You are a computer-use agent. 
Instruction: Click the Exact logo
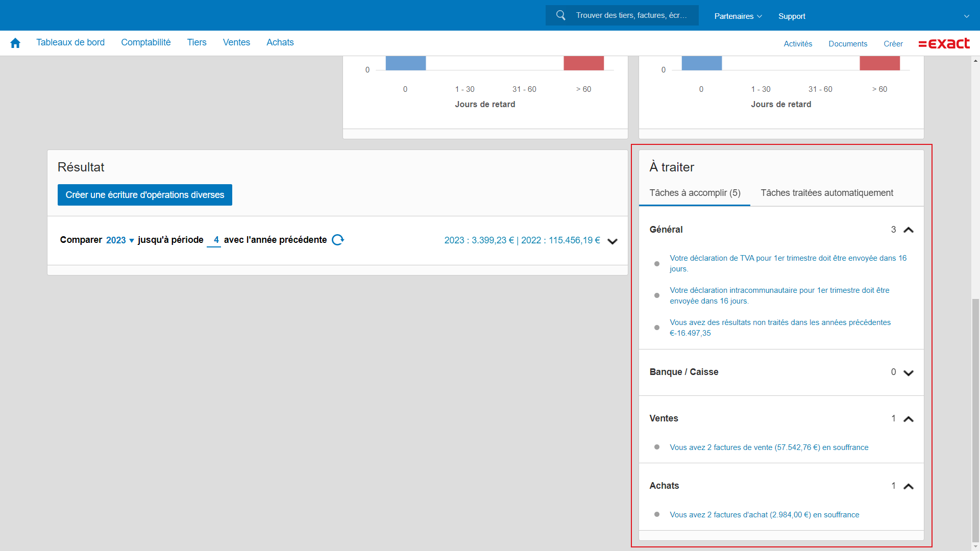tap(944, 43)
